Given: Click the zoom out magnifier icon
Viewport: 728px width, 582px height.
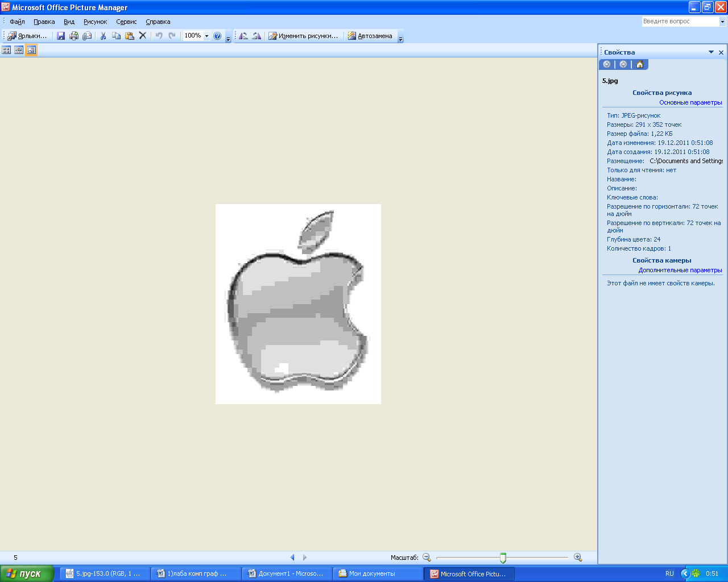Looking at the screenshot, I should point(427,558).
